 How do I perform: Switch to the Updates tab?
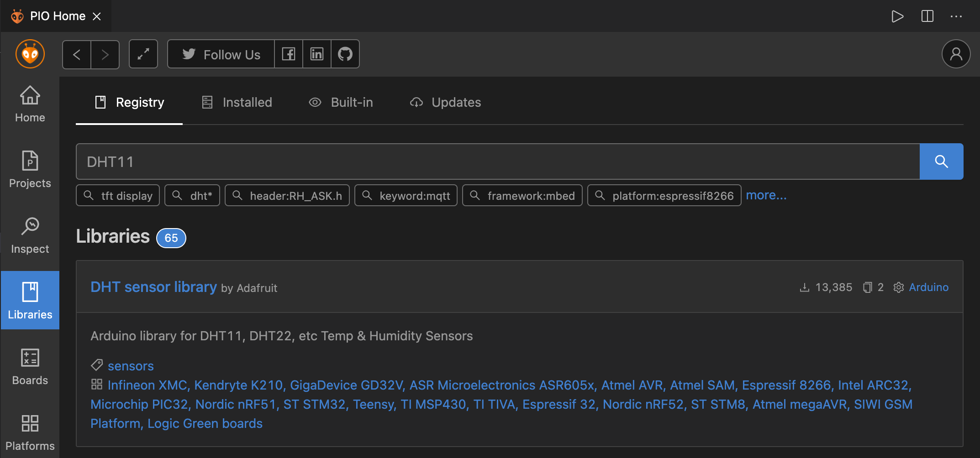click(445, 102)
